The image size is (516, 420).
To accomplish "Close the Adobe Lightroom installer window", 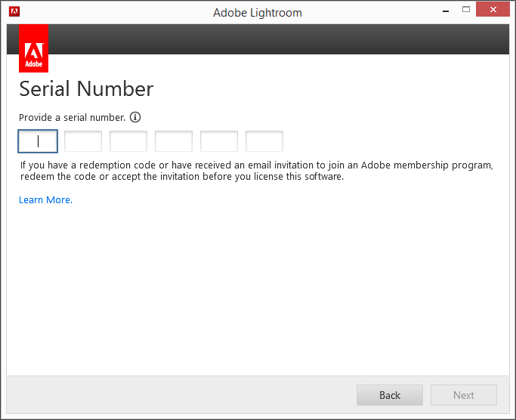I will [493, 9].
